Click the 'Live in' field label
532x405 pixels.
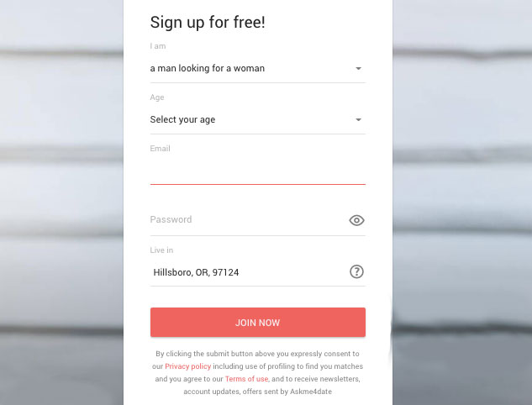coord(161,250)
